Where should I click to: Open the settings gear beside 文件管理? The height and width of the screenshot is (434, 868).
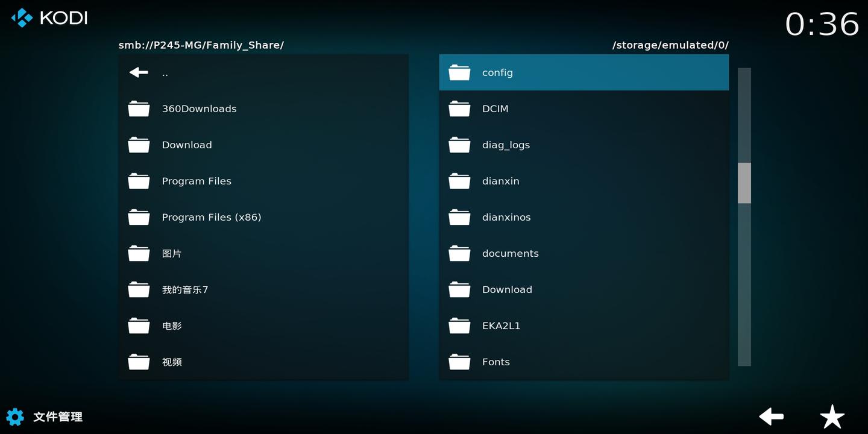pyautogui.click(x=14, y=417)
